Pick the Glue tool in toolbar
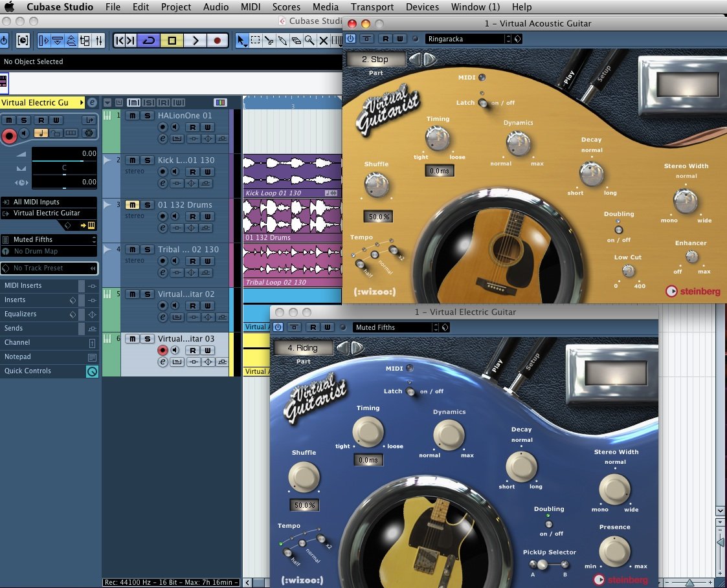This screenshot has height=588, width=727. (x=282, y=41)
